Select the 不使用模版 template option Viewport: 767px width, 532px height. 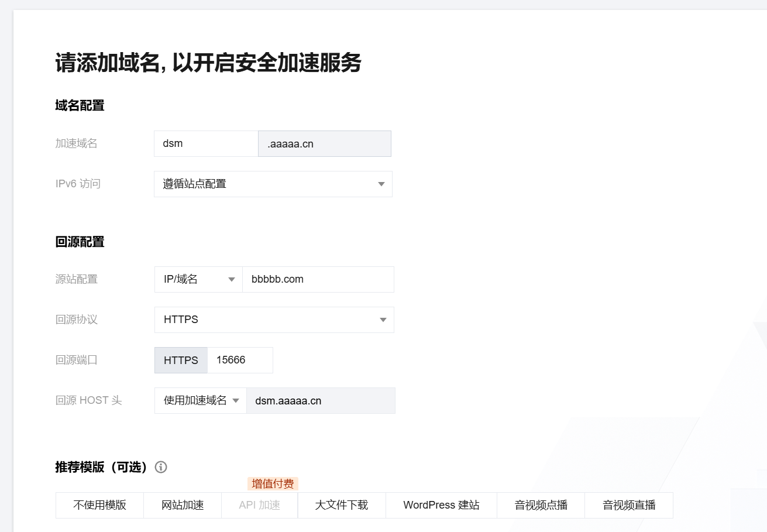[x=99, y=505]
